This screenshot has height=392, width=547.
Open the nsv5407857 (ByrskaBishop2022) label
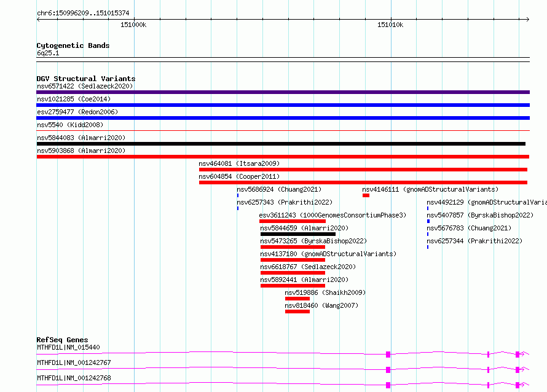pos(480,215)
